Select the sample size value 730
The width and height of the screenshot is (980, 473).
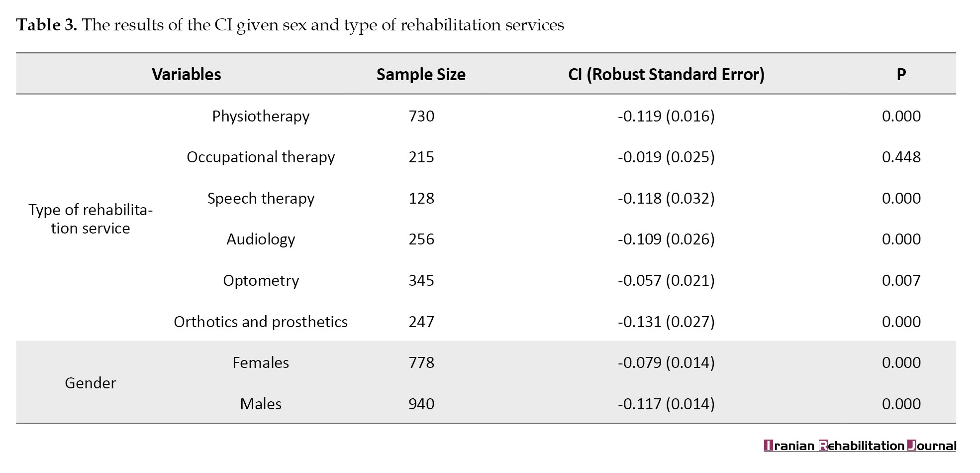[x=421, y=116]
